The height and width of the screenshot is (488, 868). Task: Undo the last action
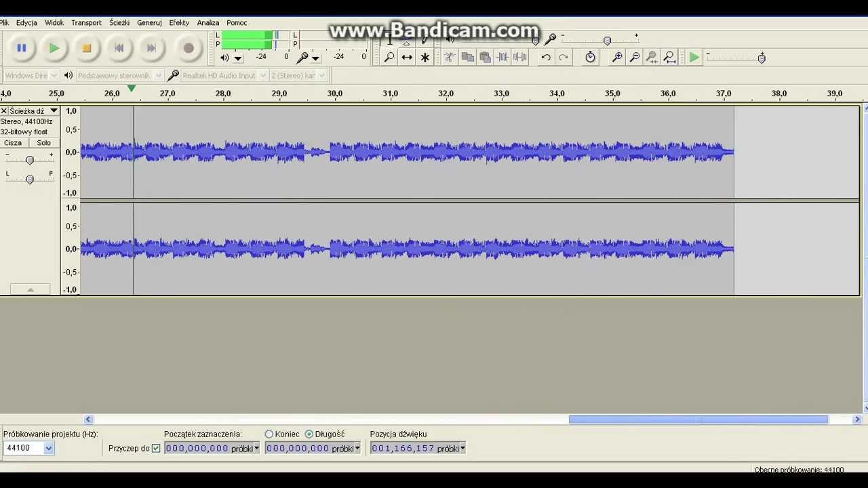[x=546, y=58]
